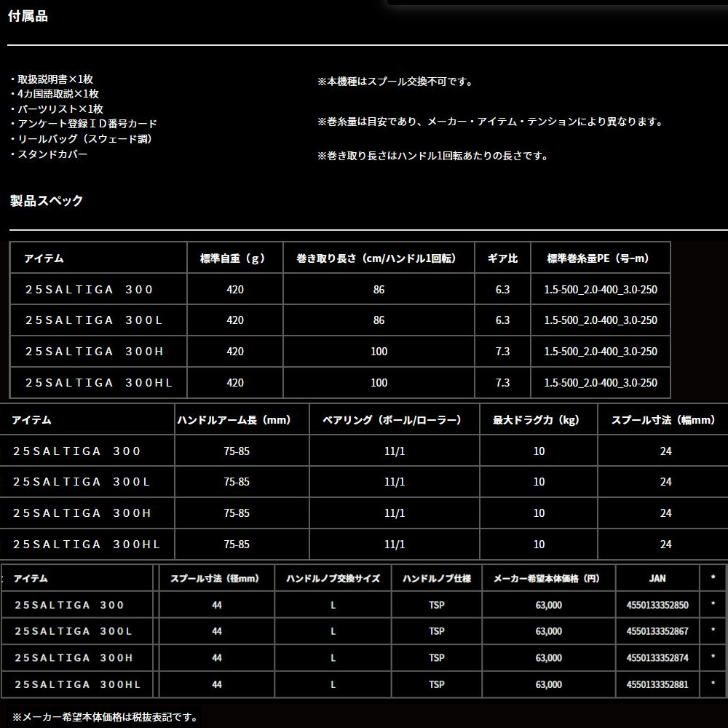Click the スプール寸法（径mm） column header

pyautogui.click(x=216, y=579)
